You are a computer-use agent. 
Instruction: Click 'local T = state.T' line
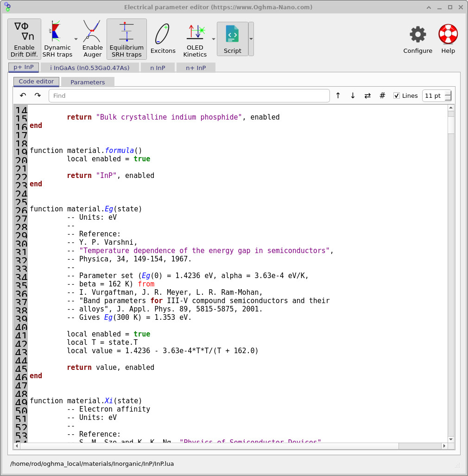click(x=102, y=343)
